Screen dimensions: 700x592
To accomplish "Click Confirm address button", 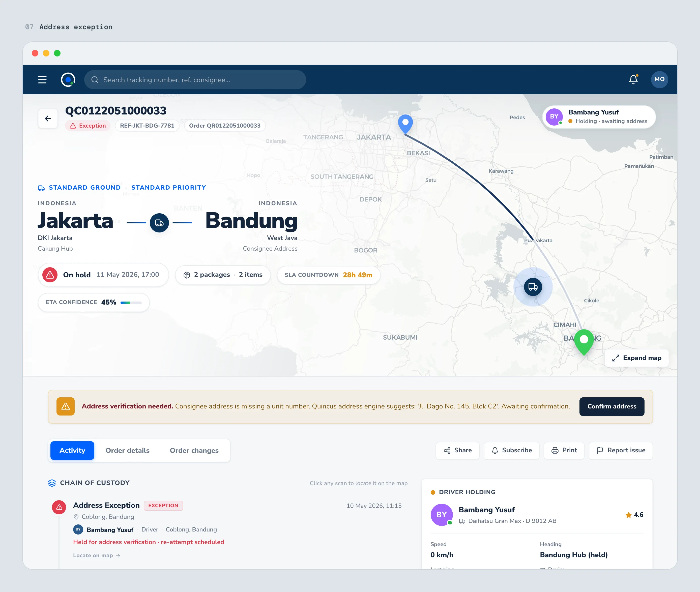I will click(612, 406).
